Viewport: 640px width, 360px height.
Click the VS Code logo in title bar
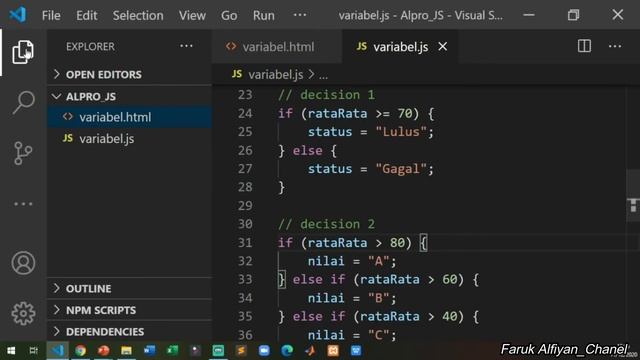(18, 15)
